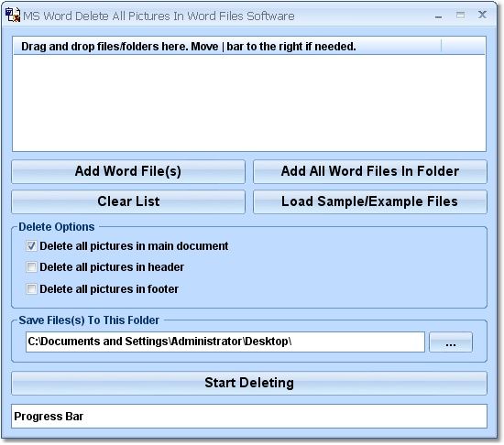Click inside the empty file list area
504x445 pixels.
(x=249, y=103)
